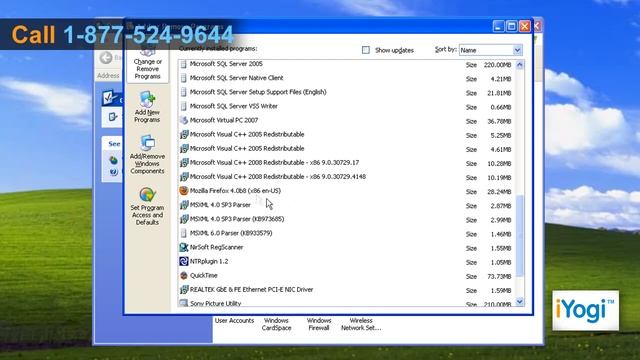Maximize the Add or Remove Programs window

point(511,26)
